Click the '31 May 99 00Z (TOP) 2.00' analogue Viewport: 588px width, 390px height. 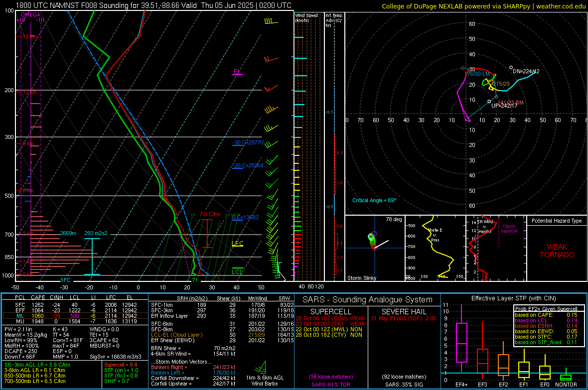(x=404, y=318)
